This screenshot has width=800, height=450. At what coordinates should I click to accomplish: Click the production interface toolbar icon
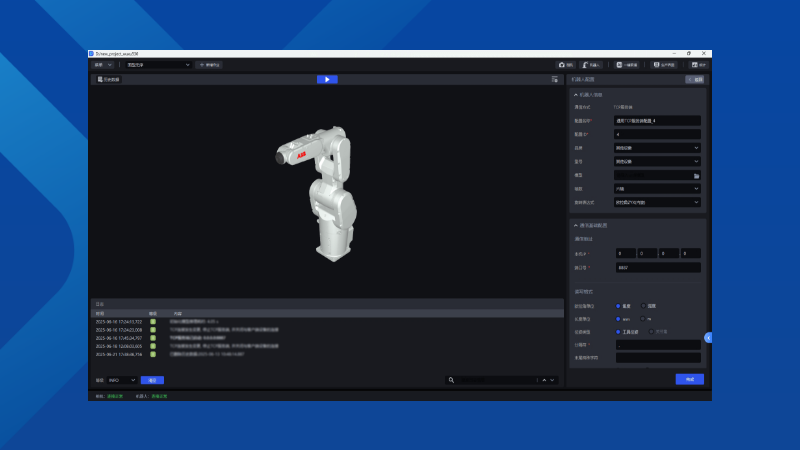[663, 64]
